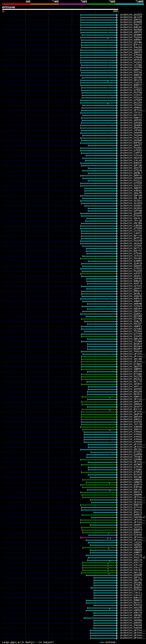Select the UniRef100_A9P9T9 label

pyautogui.click(x=131, y=32)
